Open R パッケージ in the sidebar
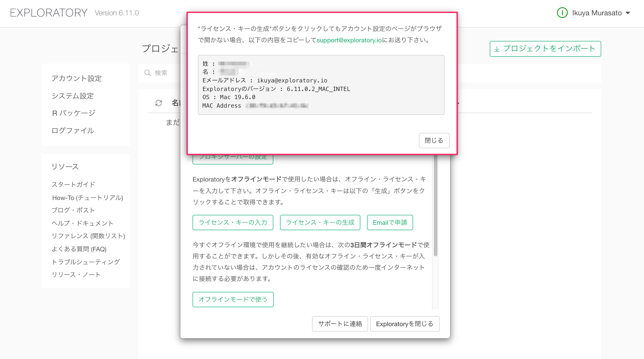This screenshot has width=644, height=359. point(74,113)
